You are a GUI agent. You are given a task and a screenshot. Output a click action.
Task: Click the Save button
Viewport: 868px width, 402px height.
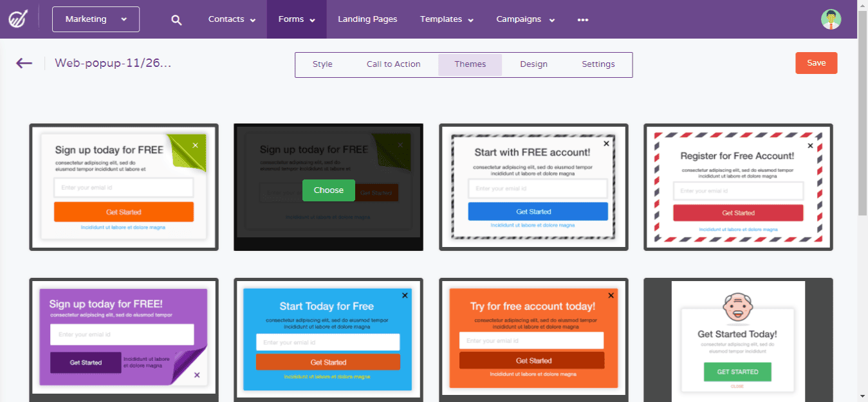816,62
